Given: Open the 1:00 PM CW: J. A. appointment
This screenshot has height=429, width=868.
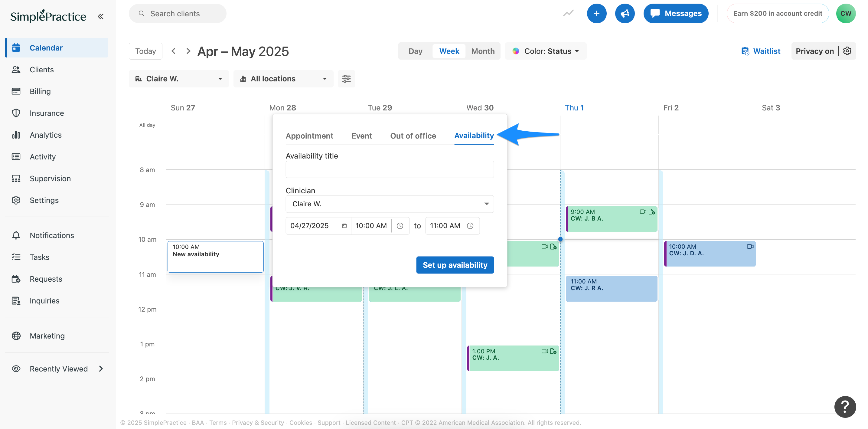Looking at the screenshot, I should 513,358.
